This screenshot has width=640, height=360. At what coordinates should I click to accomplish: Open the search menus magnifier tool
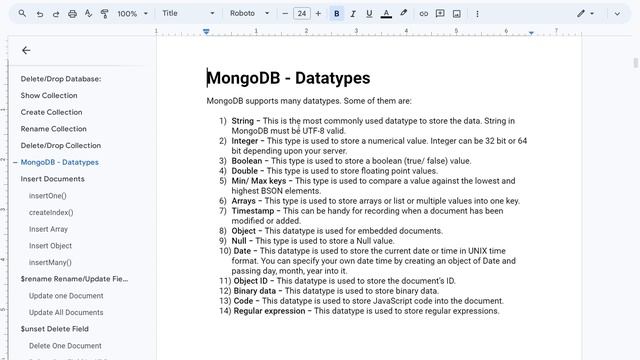(22, 13)
